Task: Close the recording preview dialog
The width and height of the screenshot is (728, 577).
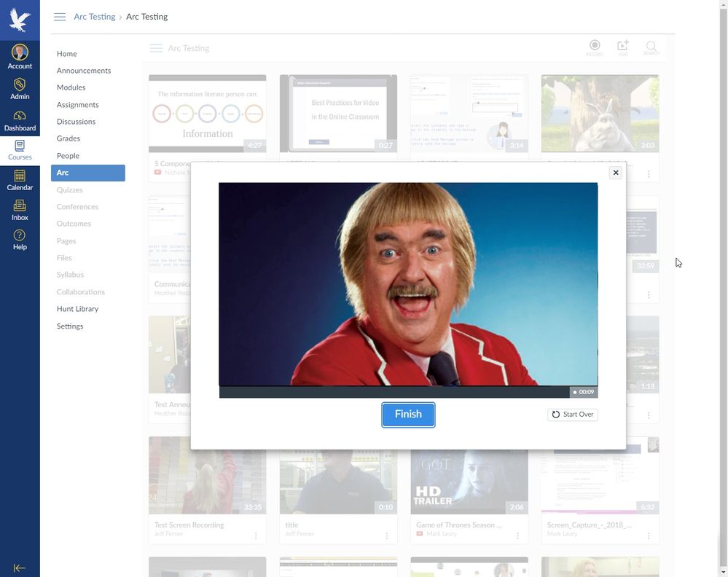Action: pyautogui.click(x=616, y=173)
